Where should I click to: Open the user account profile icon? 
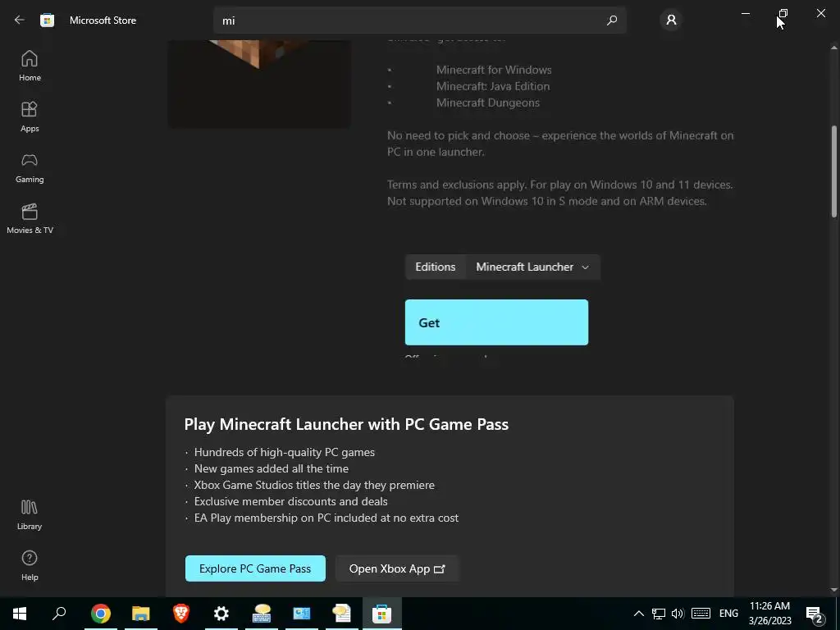tap(671, 21)
